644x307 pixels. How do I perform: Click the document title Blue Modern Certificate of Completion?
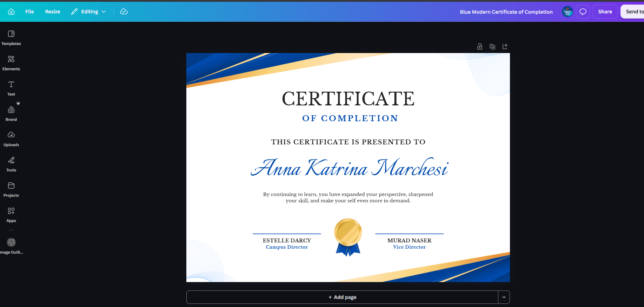click(x=506, y=12)
